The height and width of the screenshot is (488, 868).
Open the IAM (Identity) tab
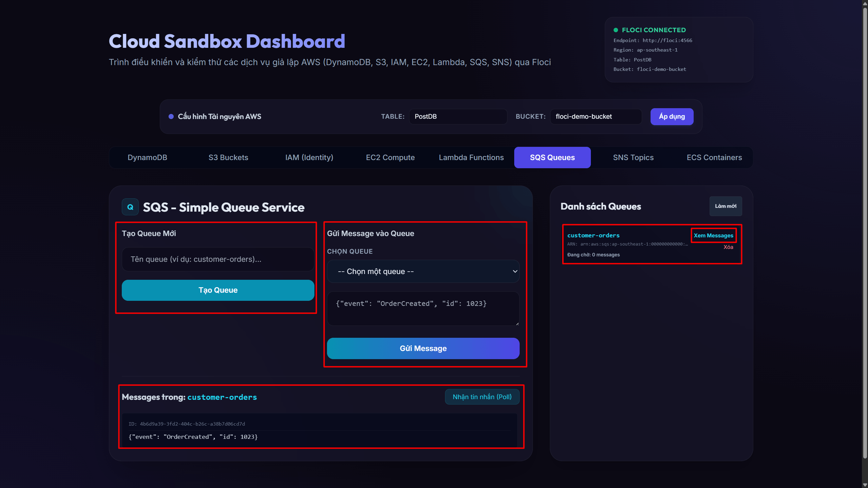click(309, 157)
